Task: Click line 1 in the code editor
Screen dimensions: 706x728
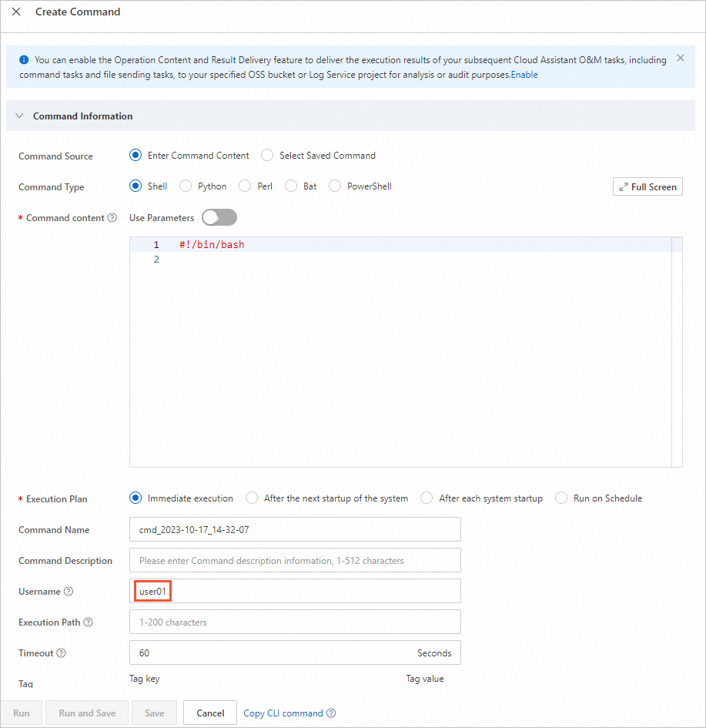Action: 400,245
